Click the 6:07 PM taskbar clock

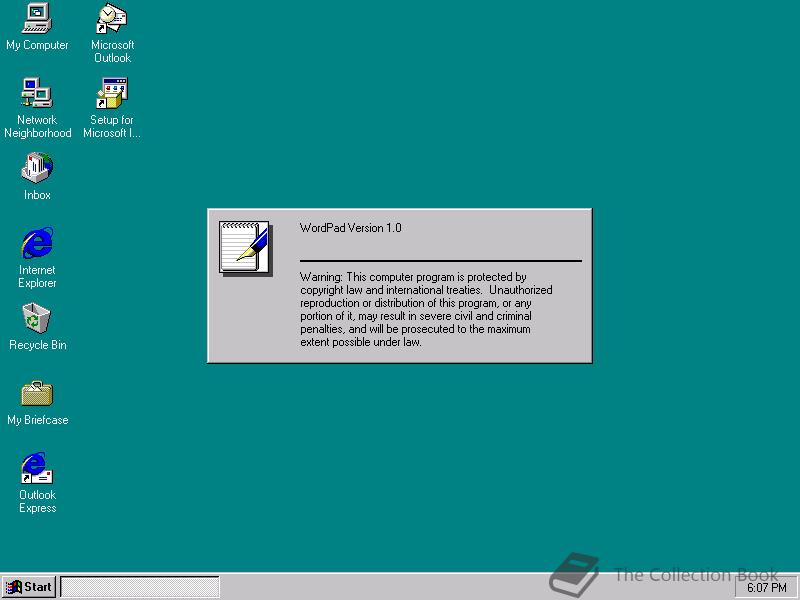(767, 588)
